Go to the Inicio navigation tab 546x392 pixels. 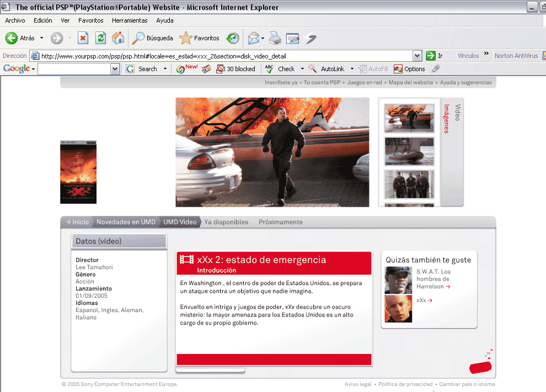point(77,222)
